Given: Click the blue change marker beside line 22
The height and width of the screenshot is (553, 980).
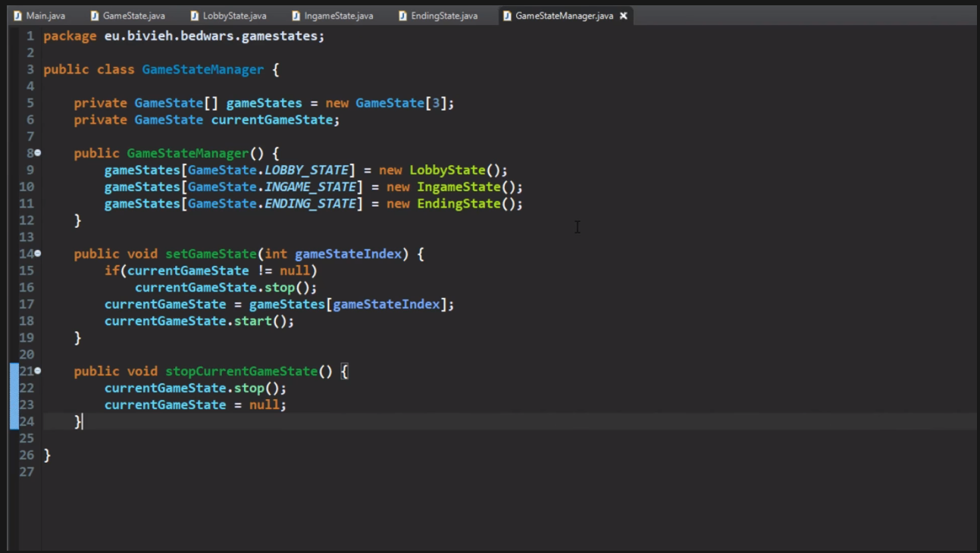Looking at the screenshot, I should [14, 388].
